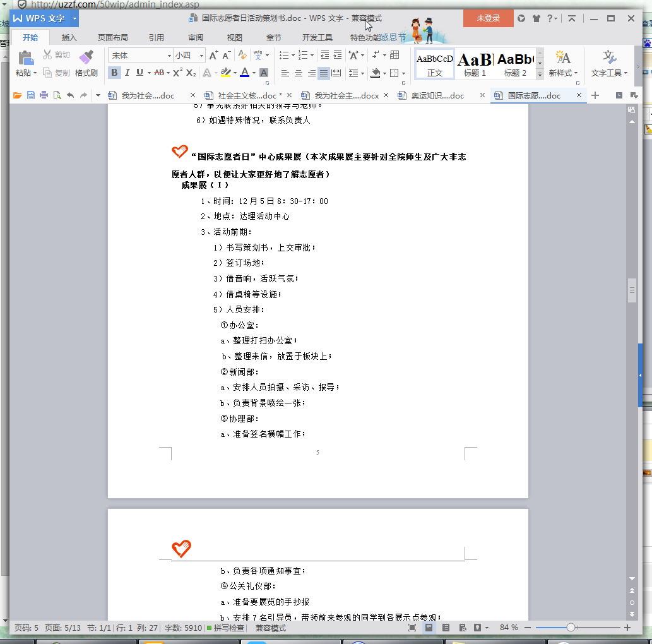Open file with the folder icon

(x=17, y=95)
